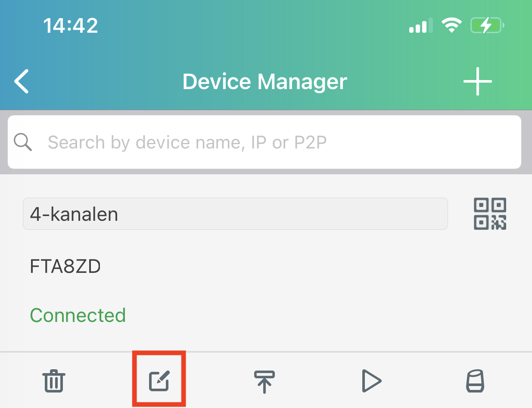The image size is (532, 408).
Task: Open the cylinder speaker icon in toolbar
Action: point(475,381)
